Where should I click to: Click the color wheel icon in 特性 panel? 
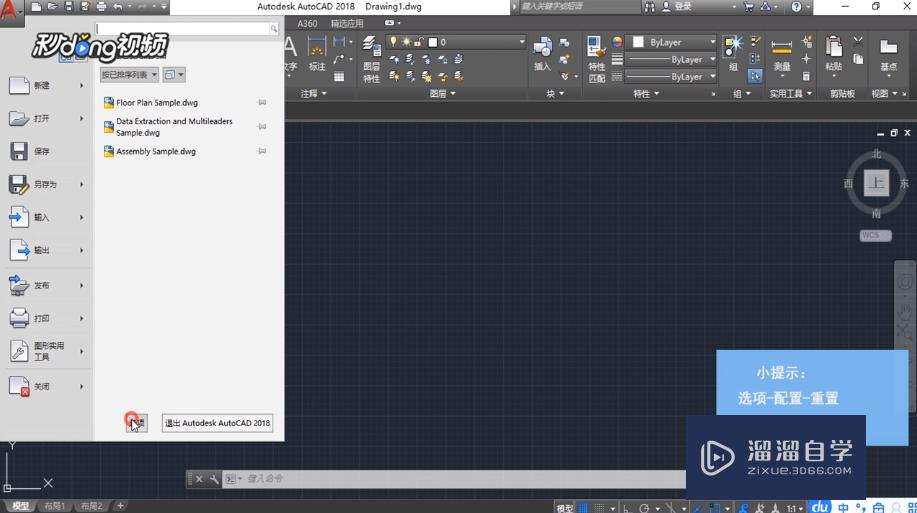click(617, 42)
